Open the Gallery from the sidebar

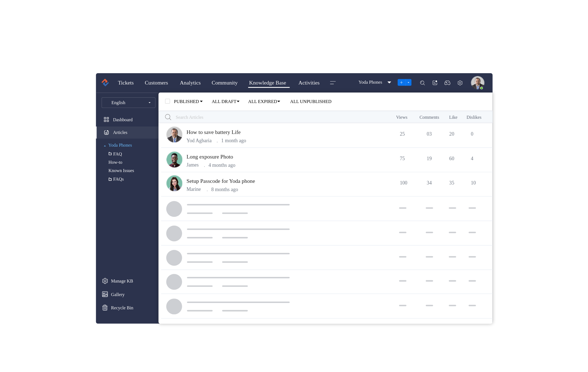pyautogui.click(x=105, y=294)
